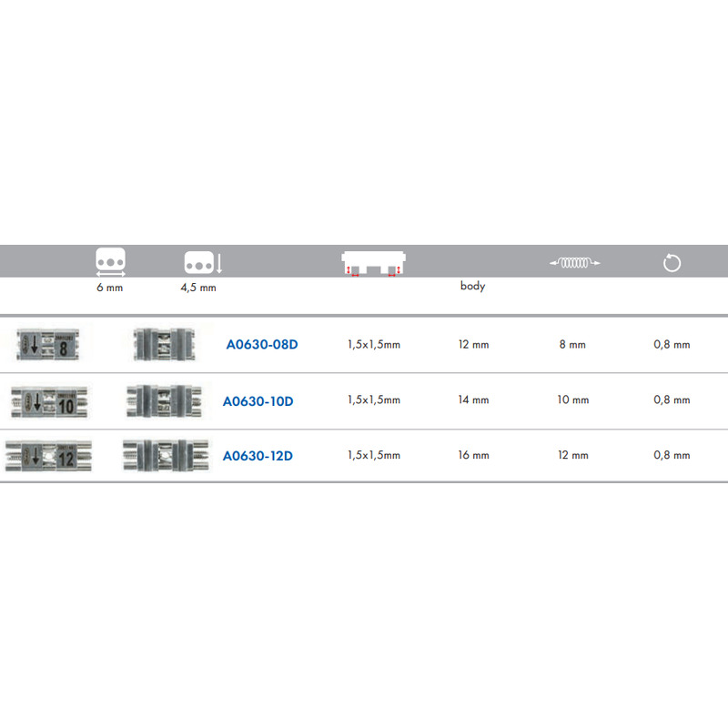Click the slot dimension icon with red arrows
728x728 pixels.
[373, 264]
